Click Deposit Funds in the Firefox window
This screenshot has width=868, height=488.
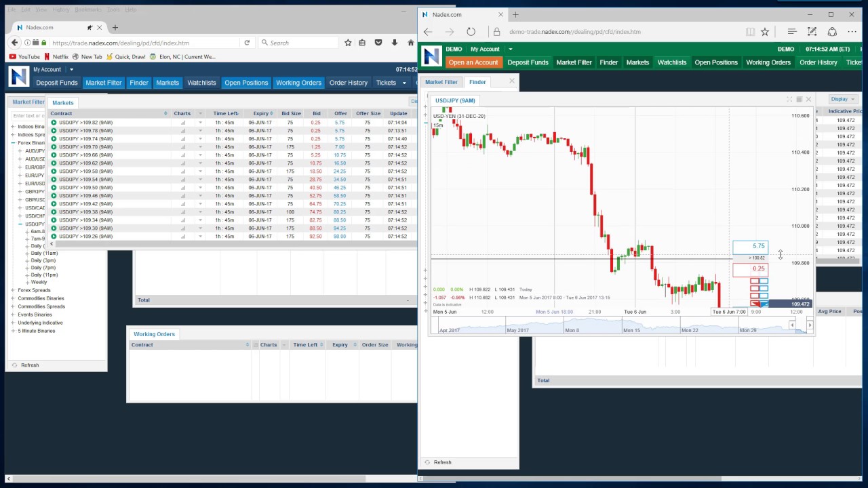57,83
